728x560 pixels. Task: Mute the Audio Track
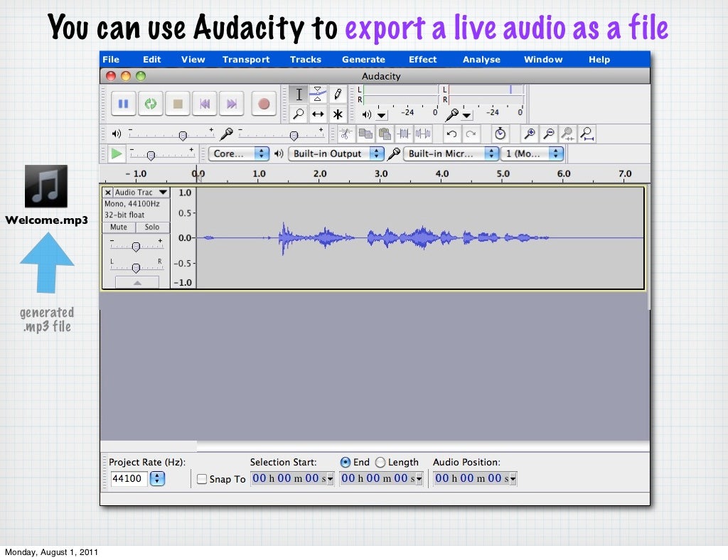tap(119, 227)
